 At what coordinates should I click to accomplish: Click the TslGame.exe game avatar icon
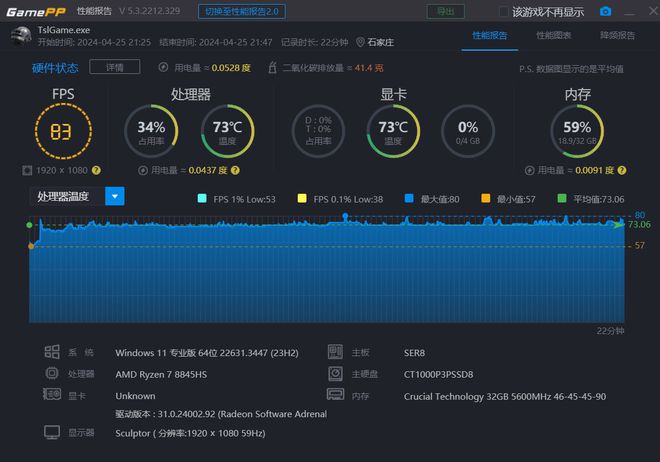pyautogui.click(x=21, y=36)
